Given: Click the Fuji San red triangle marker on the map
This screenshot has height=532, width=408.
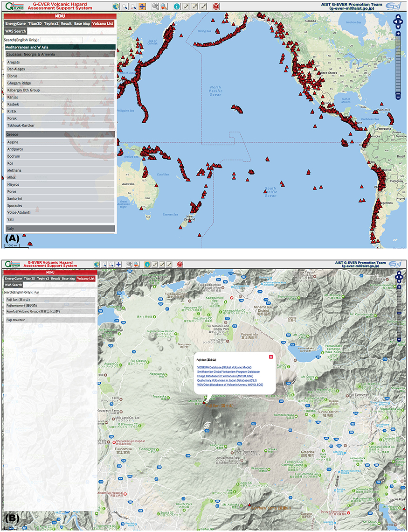Looking at the screenshot, I should point(204,403).
